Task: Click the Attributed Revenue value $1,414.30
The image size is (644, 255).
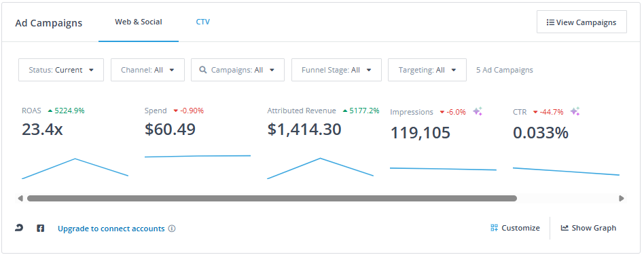Action: pos(304,130)
